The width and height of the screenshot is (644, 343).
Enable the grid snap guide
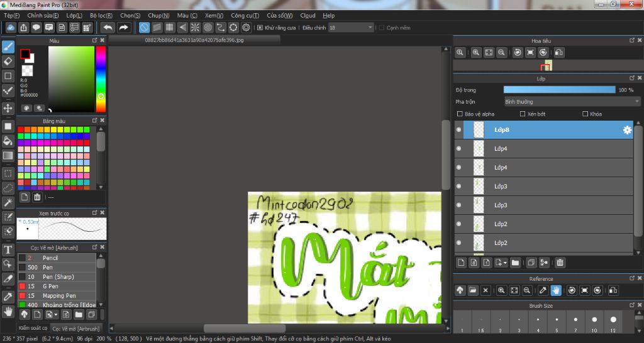(x=170, y=28)
